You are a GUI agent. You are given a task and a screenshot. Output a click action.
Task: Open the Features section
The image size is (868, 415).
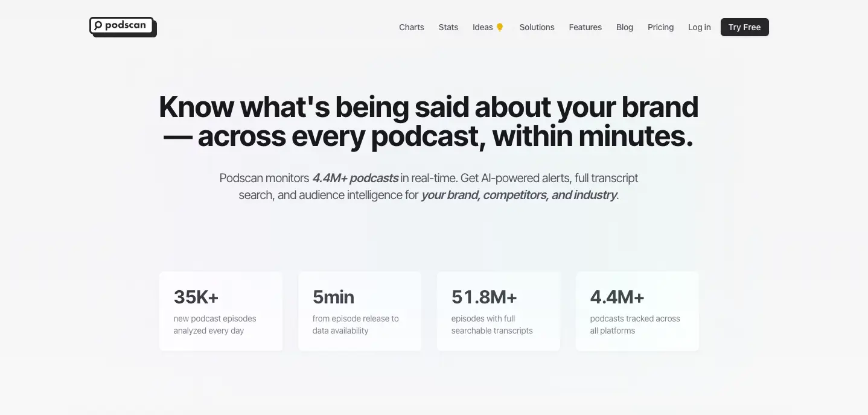coord(584,27)
